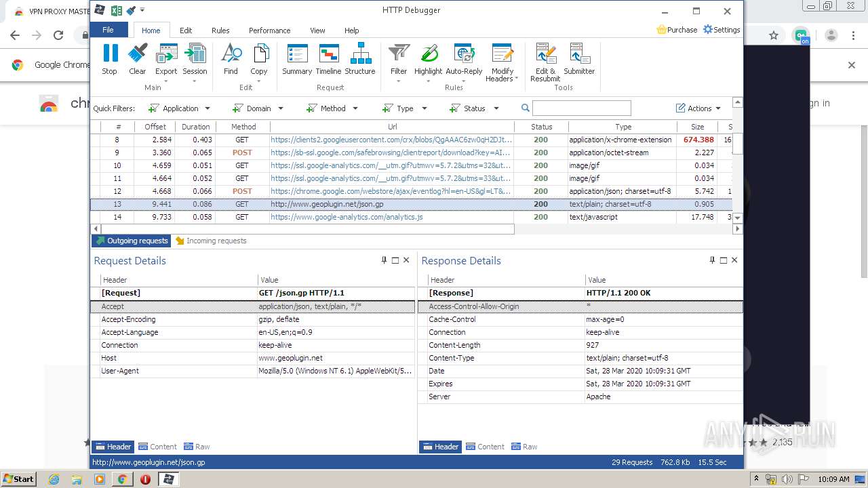This screenshot has height=488, width=868.
Task: Open the Submitter tool
Action: [x=579, y=59]
